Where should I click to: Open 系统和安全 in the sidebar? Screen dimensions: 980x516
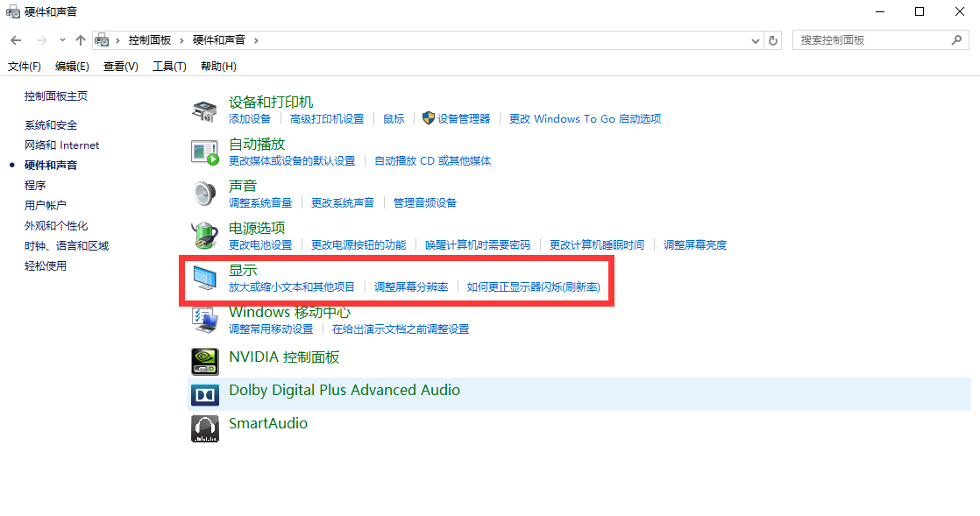coord(51,125)
